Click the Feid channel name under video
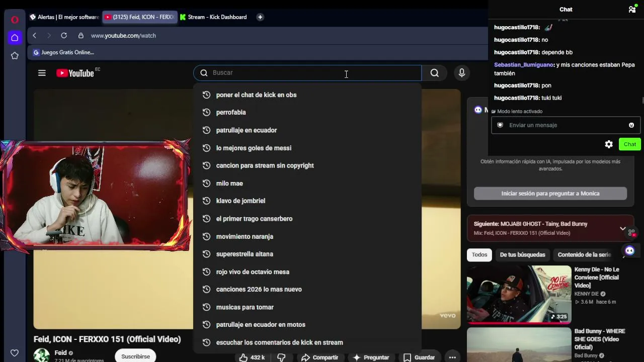 tap(61, 353)
